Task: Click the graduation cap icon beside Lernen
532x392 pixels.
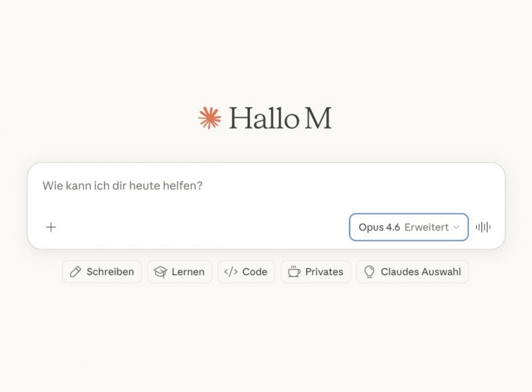Action: [x=160, y=272]
